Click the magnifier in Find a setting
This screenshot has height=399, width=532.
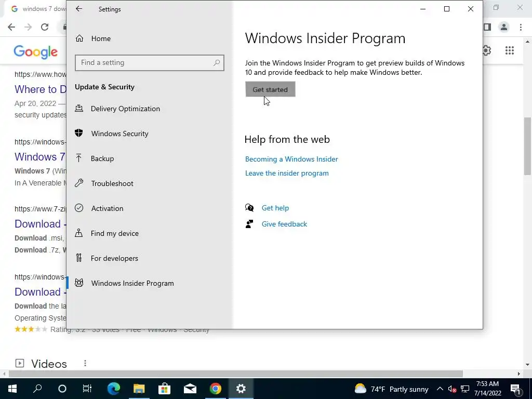(217, 62)
